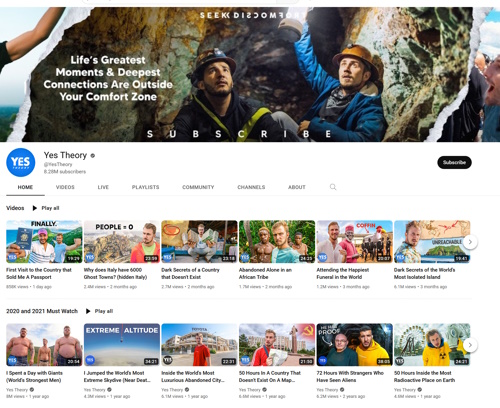Screen dimensions: 500x408
Task: Click the SUBSCRIBE text in the channel banner
Action: (x=239, y=134)
